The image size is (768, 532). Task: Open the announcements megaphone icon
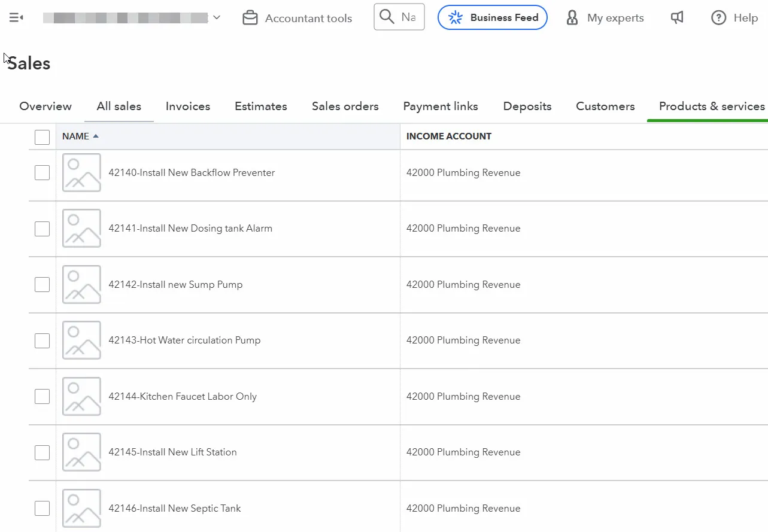click(x=677, y=18)
